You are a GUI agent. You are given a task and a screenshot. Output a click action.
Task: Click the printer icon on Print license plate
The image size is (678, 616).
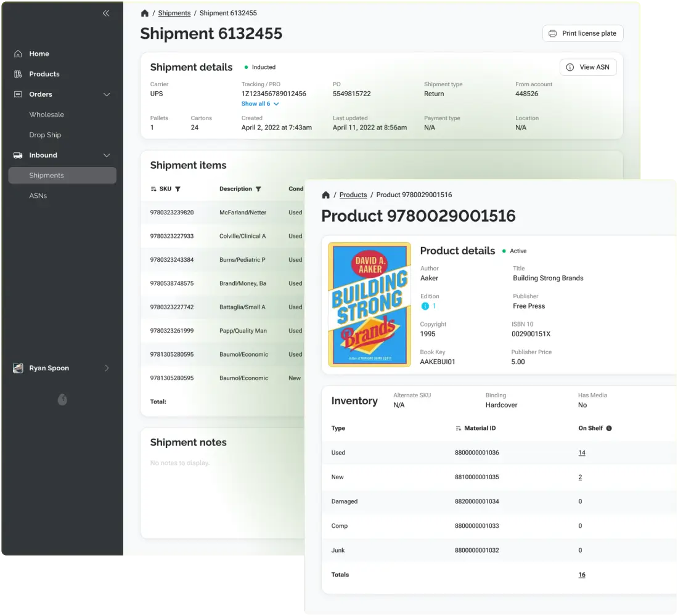coord(552,33)
